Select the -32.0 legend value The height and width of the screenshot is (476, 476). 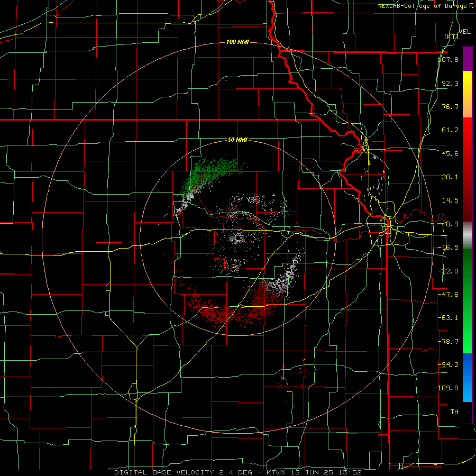(x=448, y=271)
